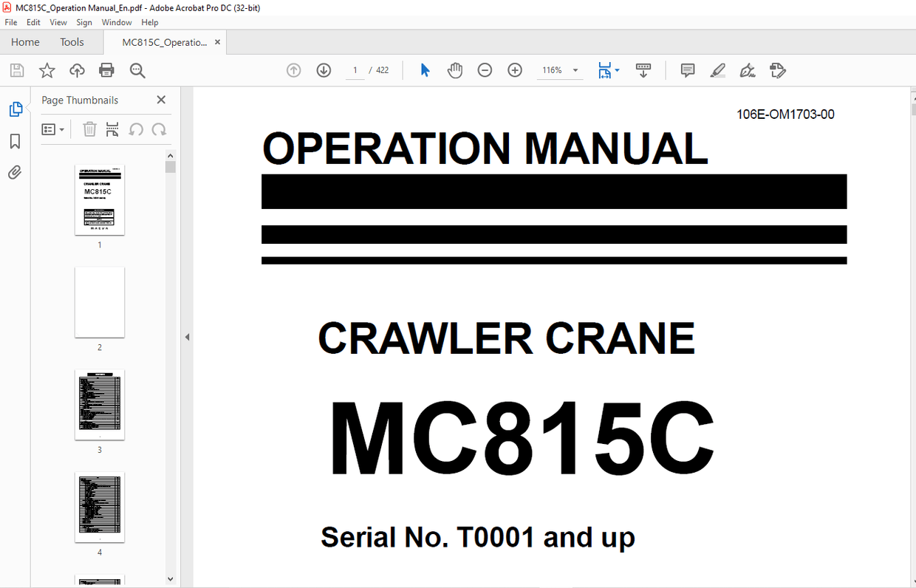
Task: Close the MC815C_Operatio... document tab
Action: coord(217,42)
